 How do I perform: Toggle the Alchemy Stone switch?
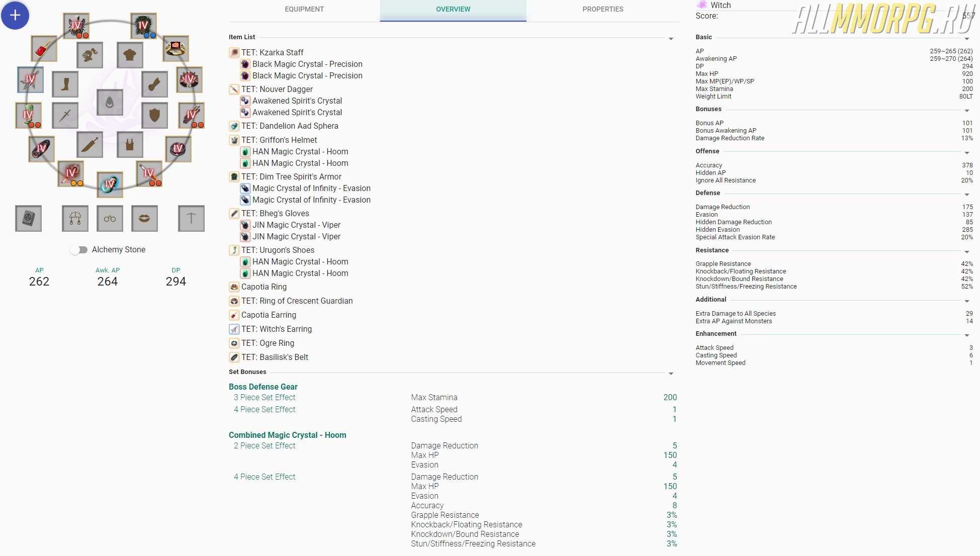79,250
